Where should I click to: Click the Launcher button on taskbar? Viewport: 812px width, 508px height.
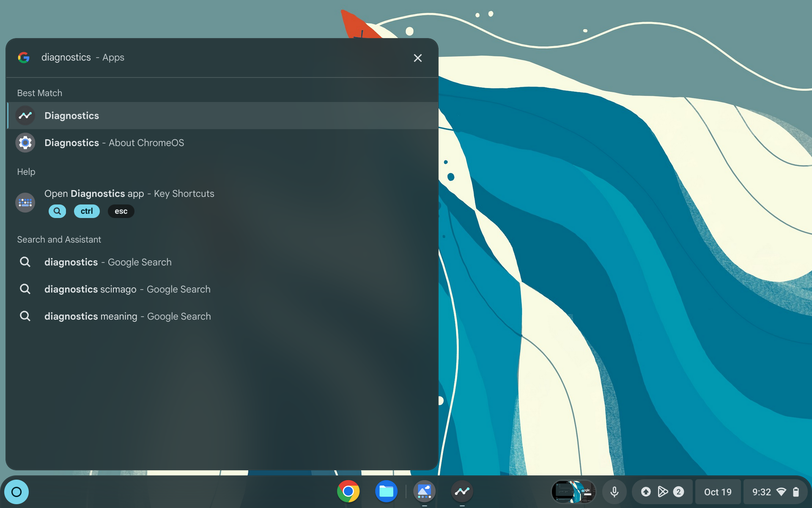[16, 491]
